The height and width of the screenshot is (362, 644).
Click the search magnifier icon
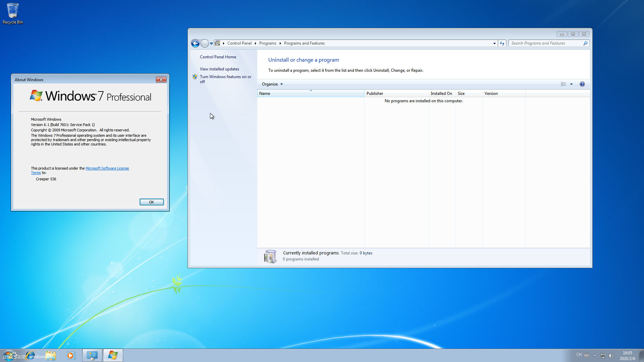586,43
